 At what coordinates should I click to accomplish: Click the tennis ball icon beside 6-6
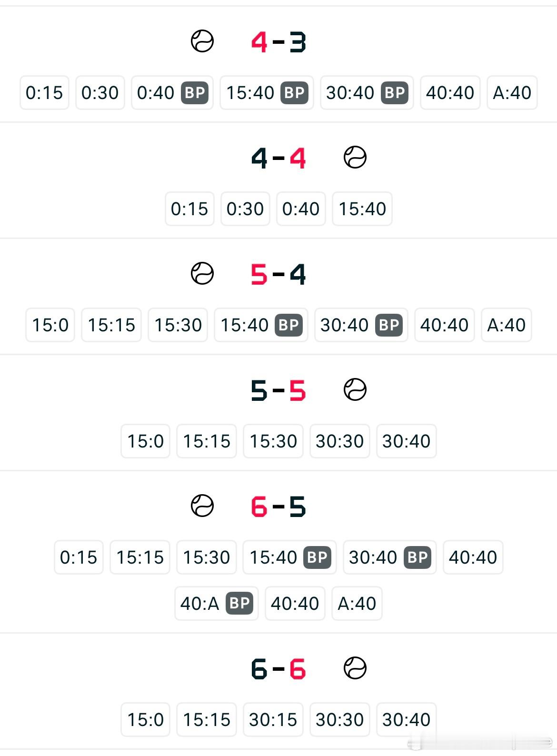coord(355,668)
